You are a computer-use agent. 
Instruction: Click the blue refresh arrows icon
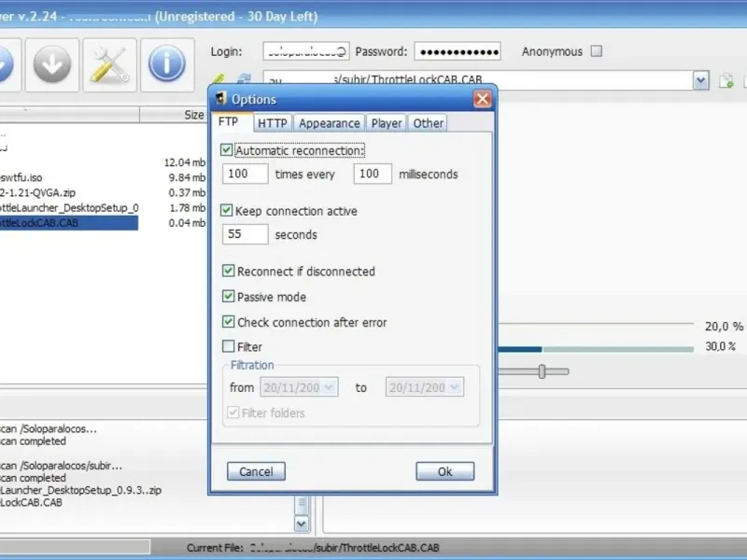(x=244, y=79)
